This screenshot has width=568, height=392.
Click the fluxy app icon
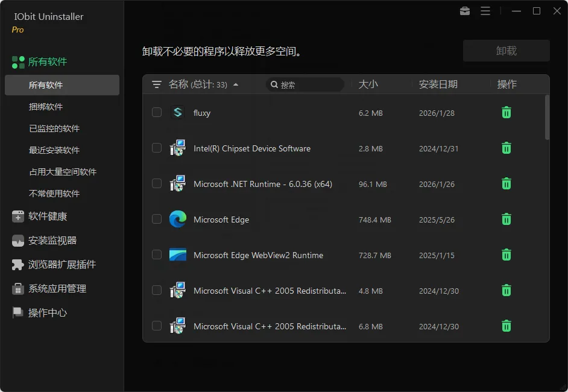177,112
